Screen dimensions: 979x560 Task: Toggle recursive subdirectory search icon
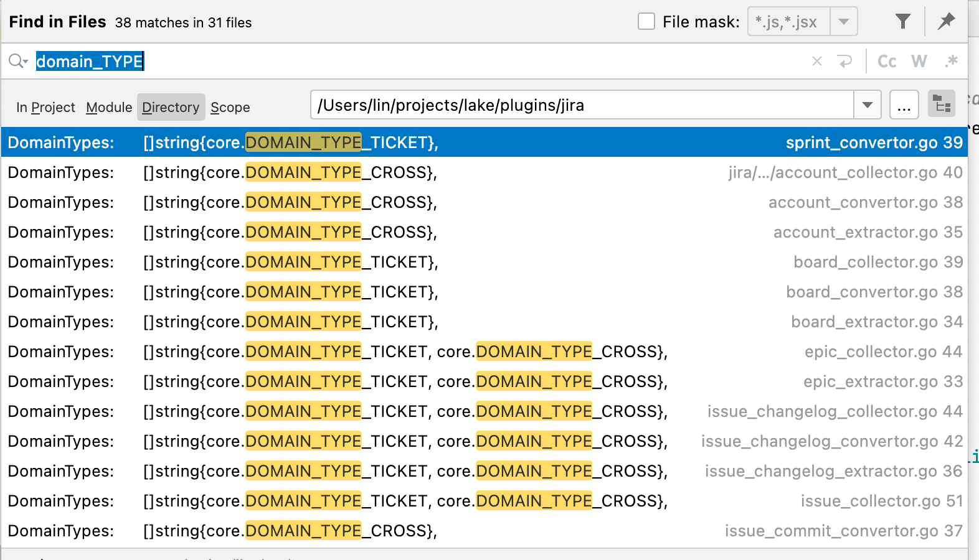pos(942,104)
